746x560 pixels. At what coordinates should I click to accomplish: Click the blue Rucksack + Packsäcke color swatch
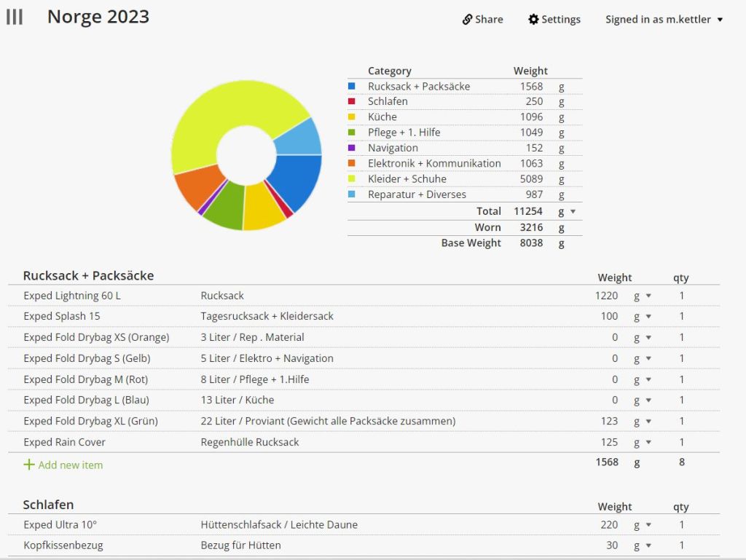point(352,86)
